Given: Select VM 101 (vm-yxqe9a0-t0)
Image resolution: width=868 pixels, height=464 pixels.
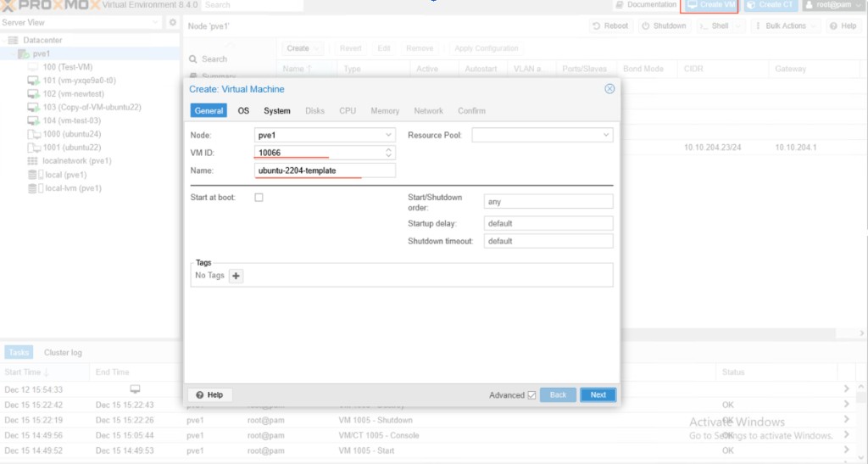Looking at the screenshot, I should (x=79, y=81).
